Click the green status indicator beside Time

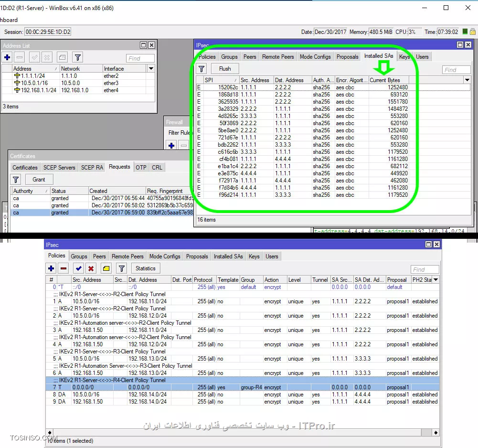coord(465,32)
